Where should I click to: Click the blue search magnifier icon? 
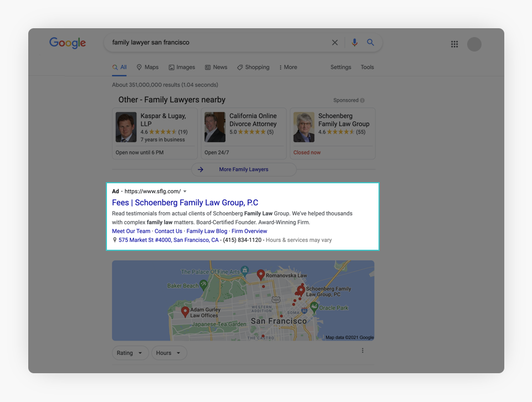coord(371,43)
